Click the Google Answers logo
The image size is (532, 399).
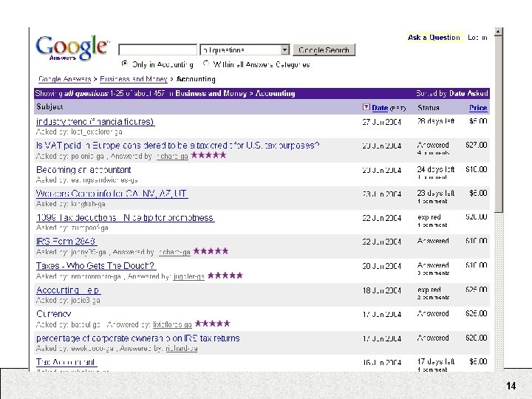pos(73,48)
